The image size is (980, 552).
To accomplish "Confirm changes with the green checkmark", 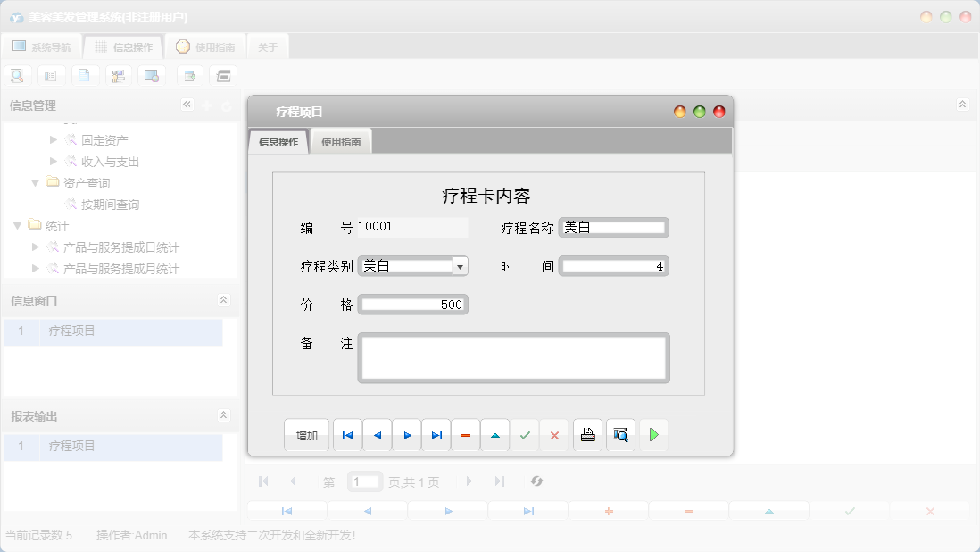I will (525, 435).
